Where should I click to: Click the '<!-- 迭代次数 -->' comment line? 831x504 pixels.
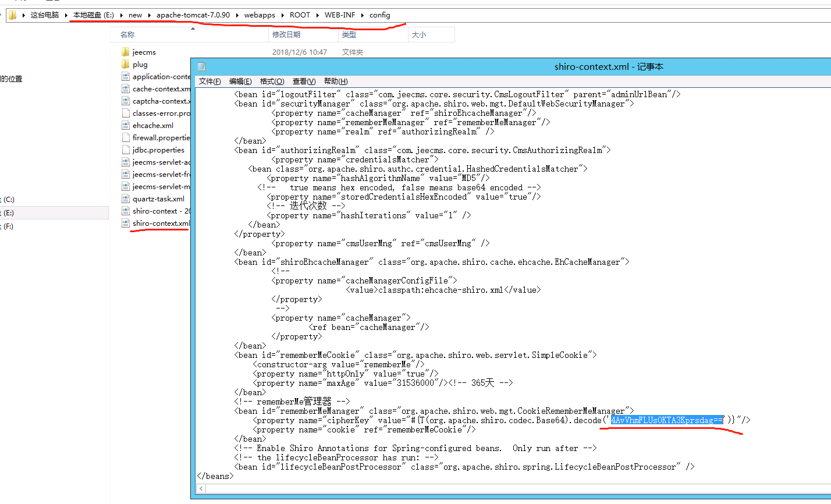(x=306, y=206)
